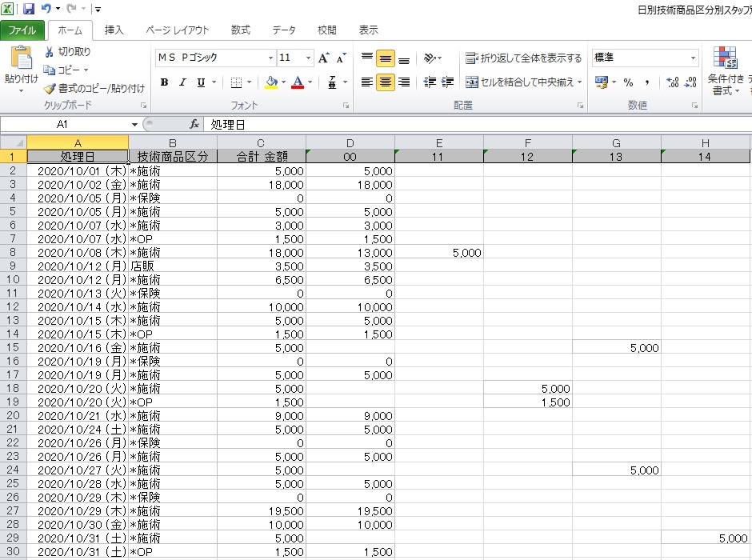Image resolution: width=752 pixels, height=560 pixels.
Task: Click the conditional formatting icon
Action: [725, 58]
